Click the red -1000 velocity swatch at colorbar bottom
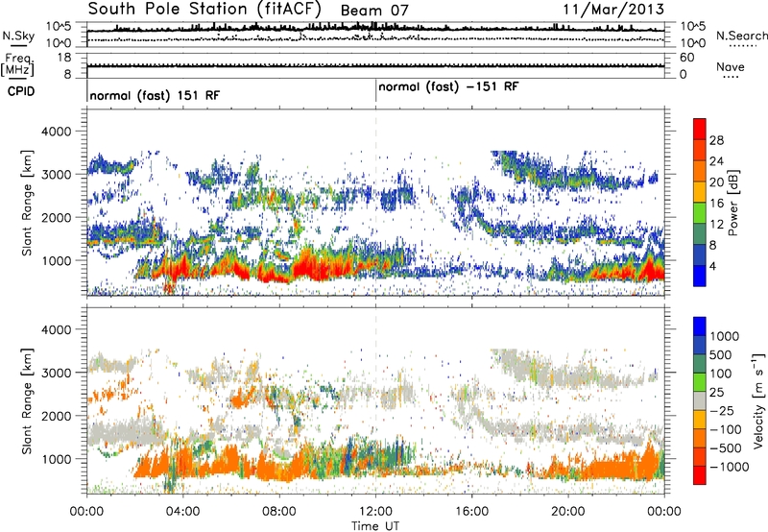Screen dimensions: 768x532 tap(700, 475)
